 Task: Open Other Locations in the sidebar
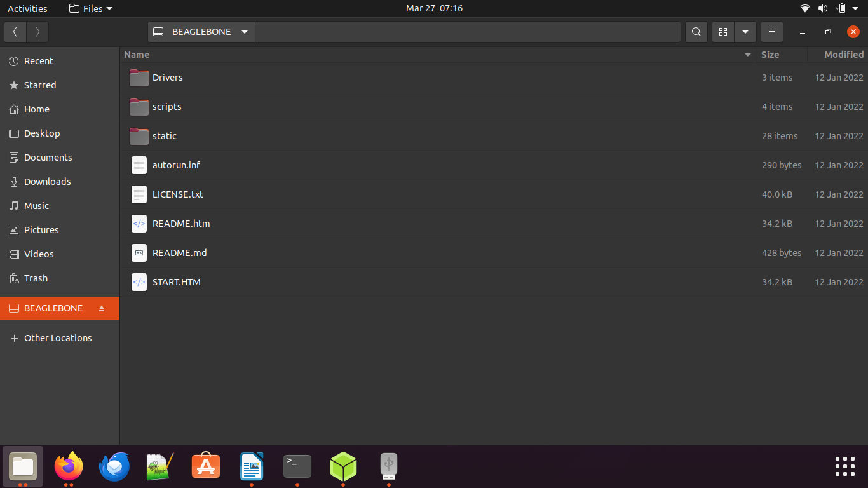[60, 338]
